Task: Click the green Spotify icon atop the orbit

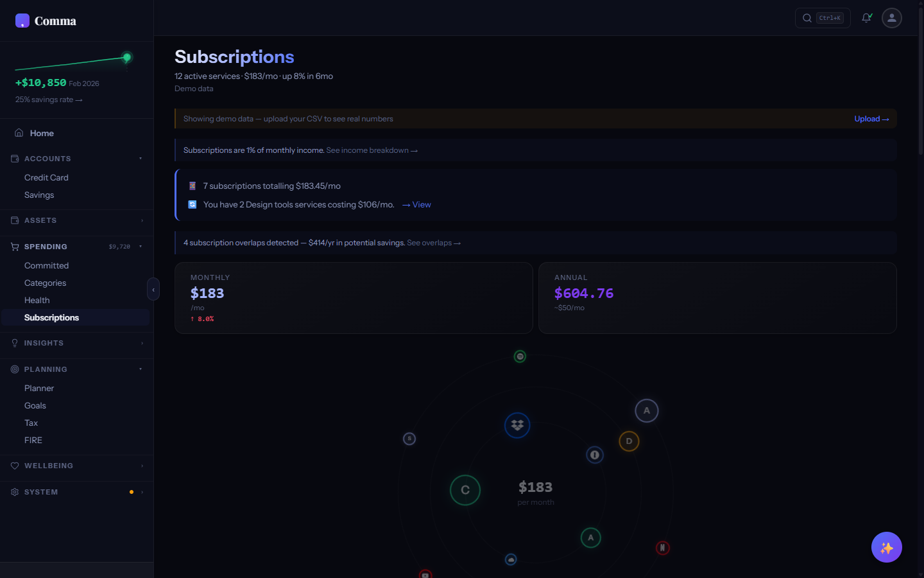Action: pos(520,356)
